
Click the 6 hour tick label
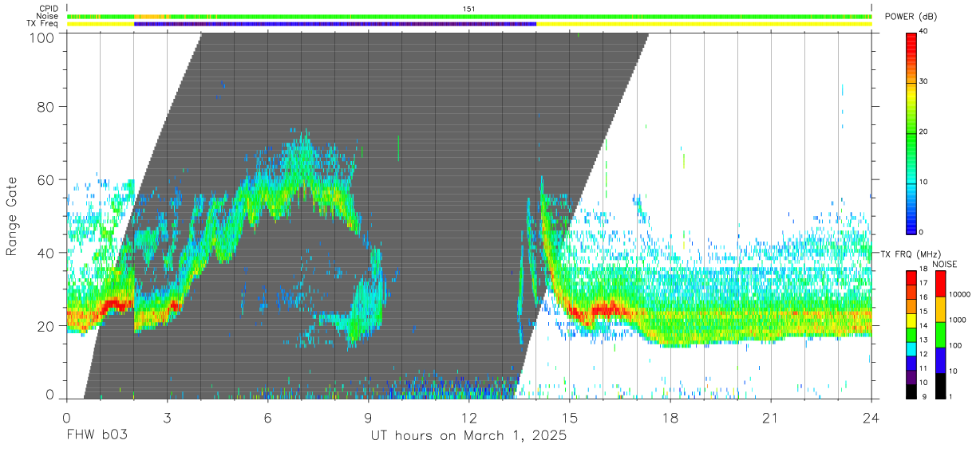tap(267, 418)
